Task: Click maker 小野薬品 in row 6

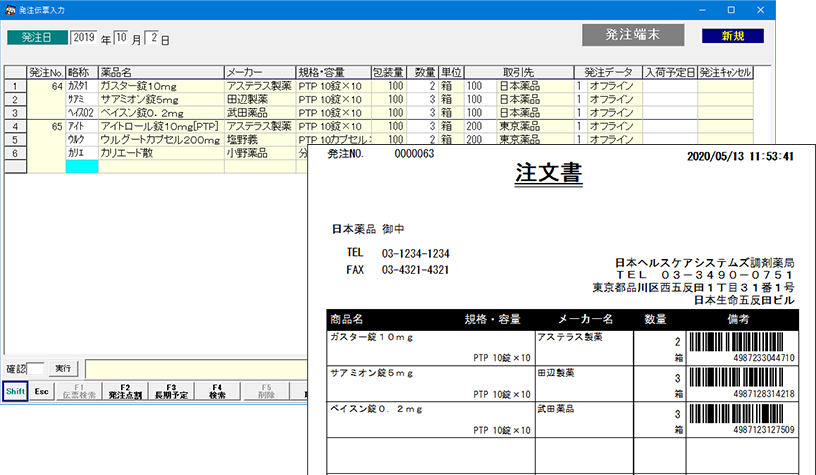Action: pos(247,153)
